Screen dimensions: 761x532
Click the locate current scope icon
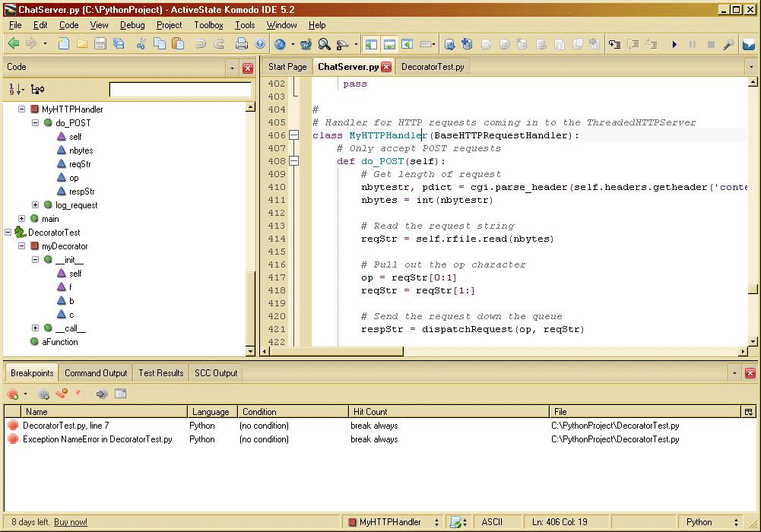point(37,90)
